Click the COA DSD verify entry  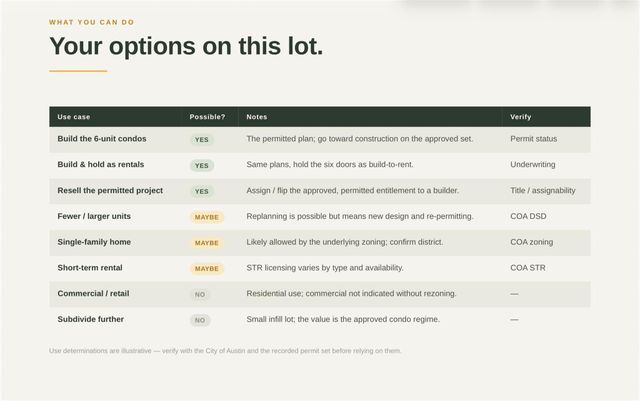point(528,216)
